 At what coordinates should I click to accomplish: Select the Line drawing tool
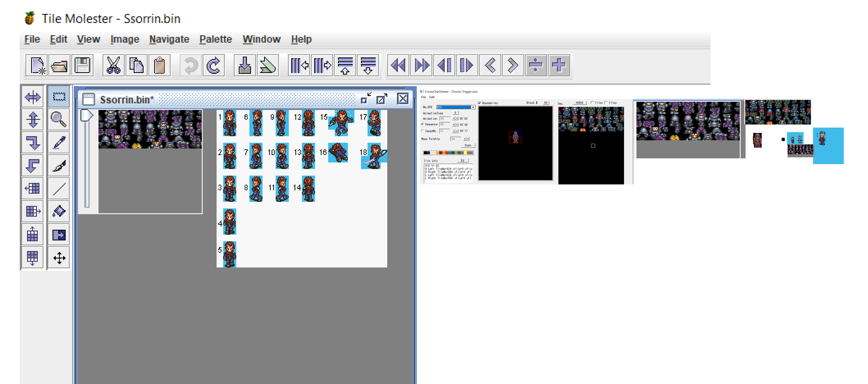tap(59, 189)
